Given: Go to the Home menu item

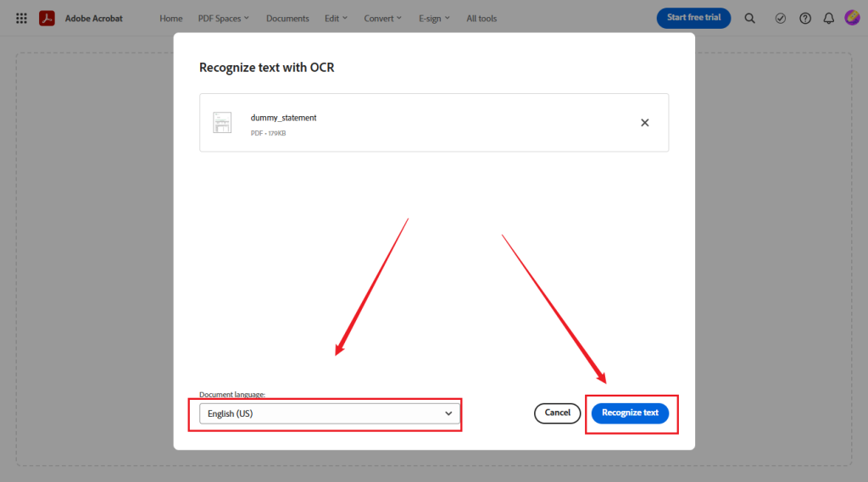Looking at the screenshot, I should 171,19.
